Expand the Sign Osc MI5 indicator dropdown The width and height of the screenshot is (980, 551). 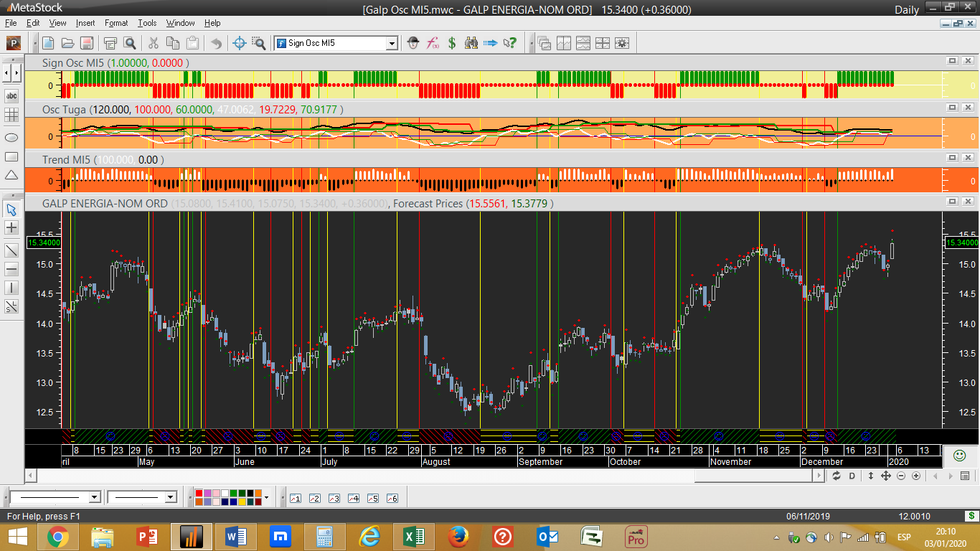pos(392,43)
